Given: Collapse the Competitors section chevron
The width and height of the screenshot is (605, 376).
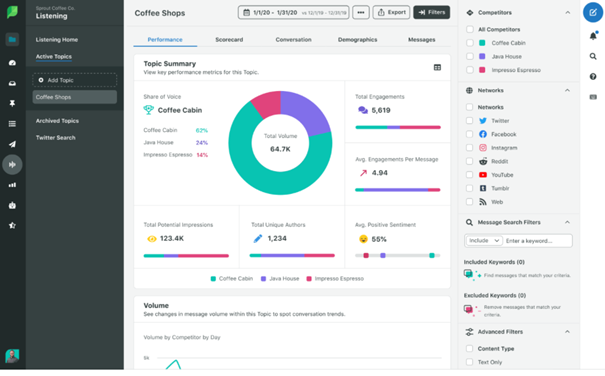Looking at the screenshot, I should click(568, 13).
